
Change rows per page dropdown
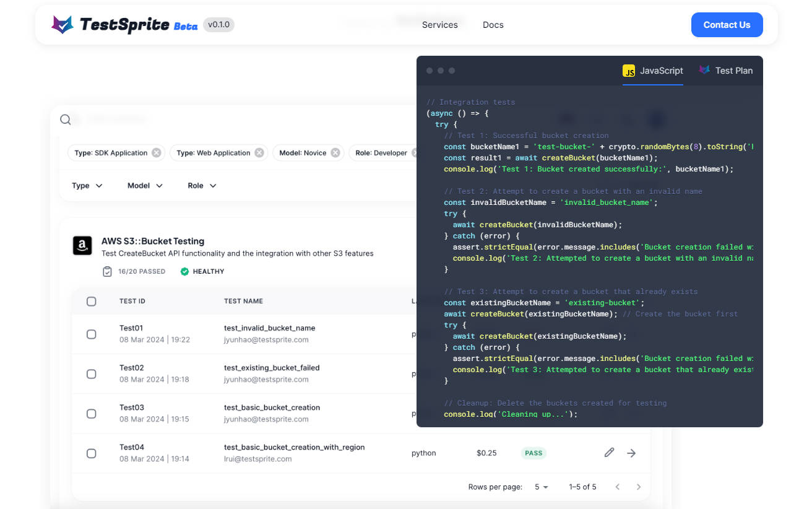pos(542,487)
